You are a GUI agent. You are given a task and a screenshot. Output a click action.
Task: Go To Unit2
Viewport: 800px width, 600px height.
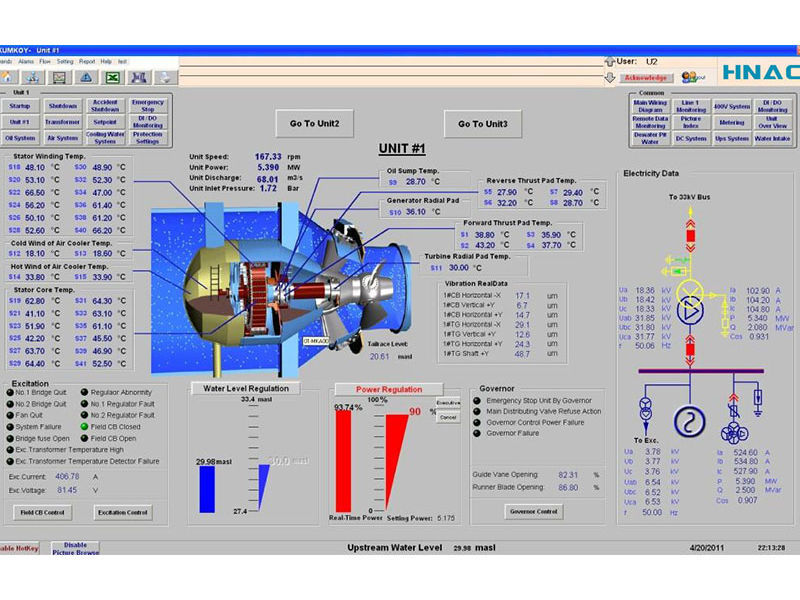click(314, 123)
